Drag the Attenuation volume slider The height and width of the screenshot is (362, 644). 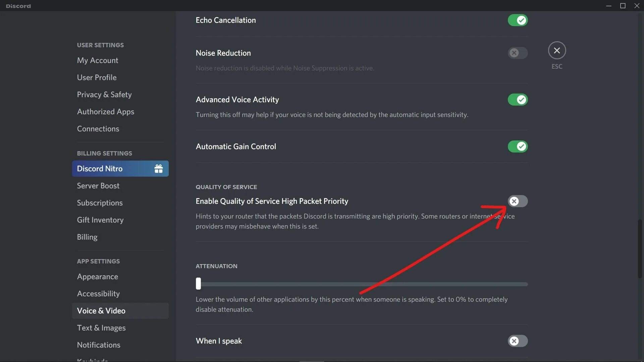199,283
